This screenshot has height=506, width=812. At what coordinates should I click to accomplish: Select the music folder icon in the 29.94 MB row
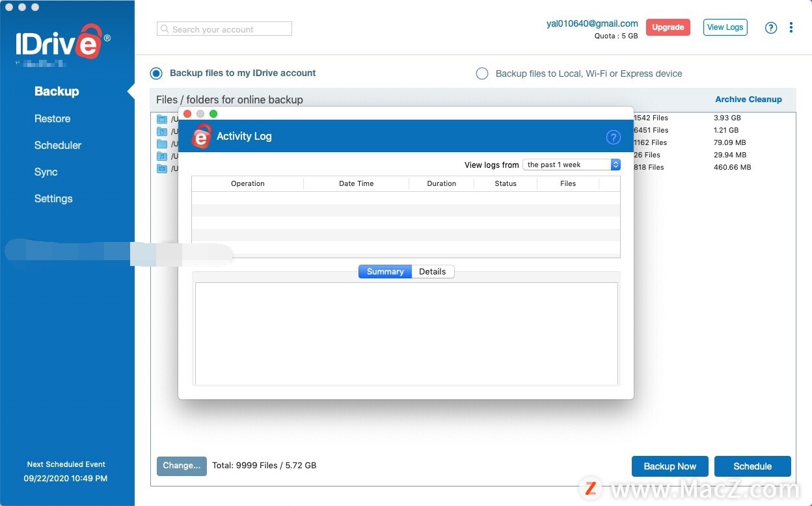(x=162, y=156)
